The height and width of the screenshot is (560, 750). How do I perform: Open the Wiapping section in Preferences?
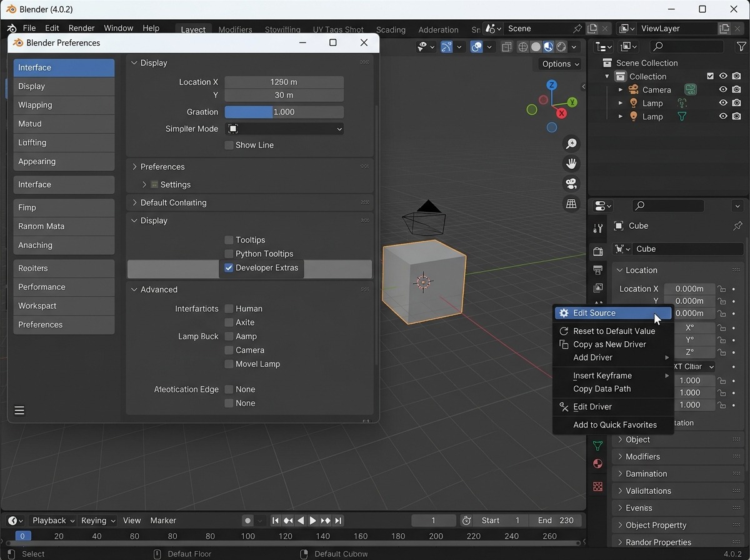pyautogui.click(x=64, y=105)
